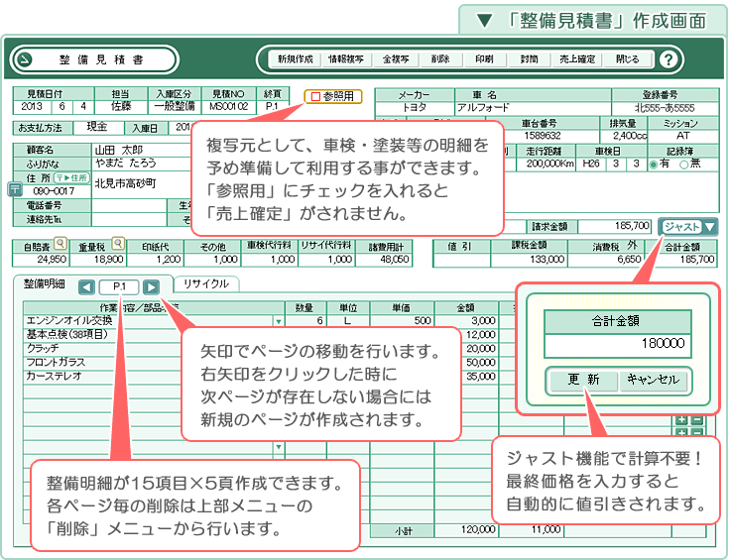This screenshot has width=729, height=560.
Task: Click 金複写 in the top menu
Action: click(396, 59)
